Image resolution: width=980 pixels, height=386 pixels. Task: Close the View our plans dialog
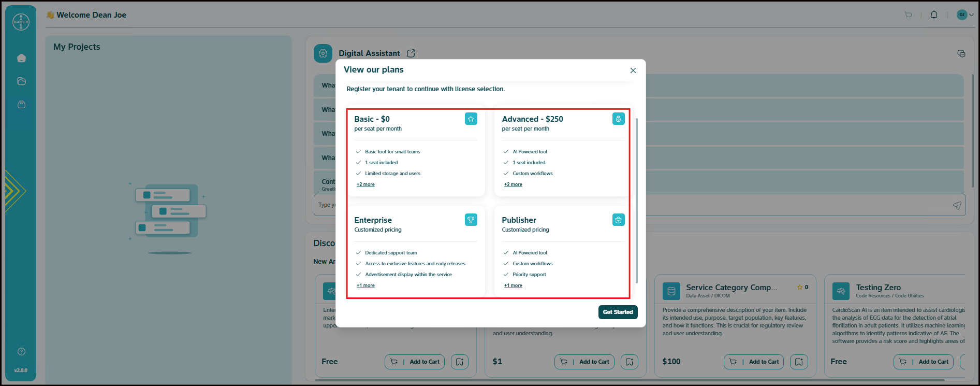[633, 70]
